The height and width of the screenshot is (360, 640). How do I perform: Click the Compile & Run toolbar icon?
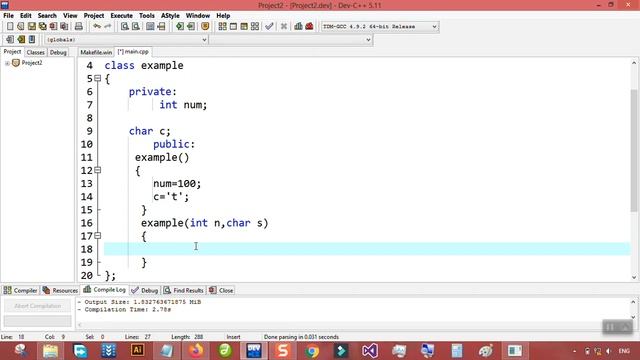244,27
